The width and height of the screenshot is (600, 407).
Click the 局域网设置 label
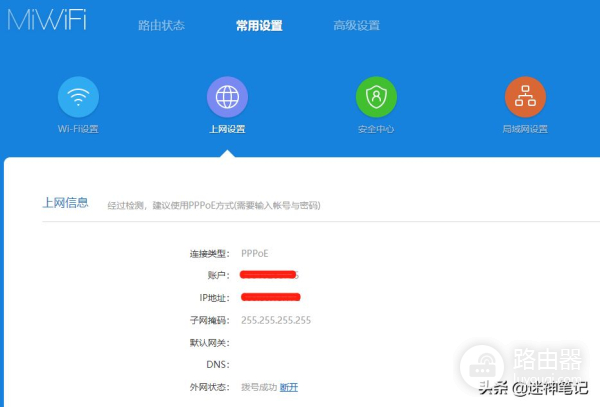(525, 129)
